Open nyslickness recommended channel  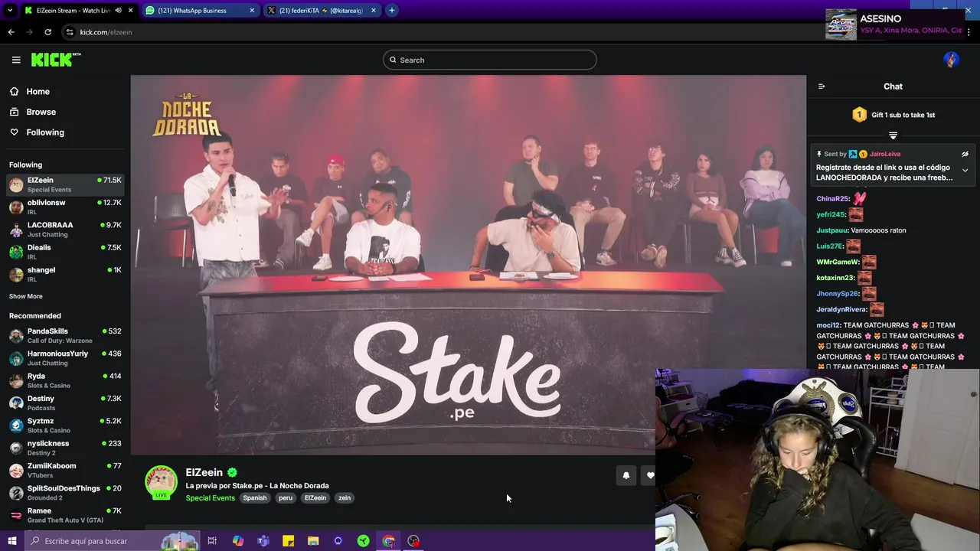65,448
